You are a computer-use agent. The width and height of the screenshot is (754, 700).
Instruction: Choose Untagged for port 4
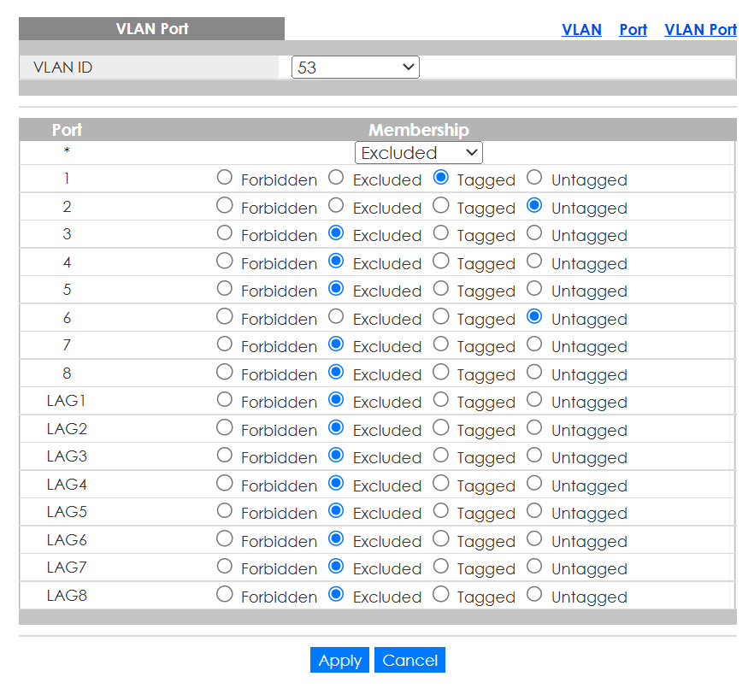[x=534, y=261]
